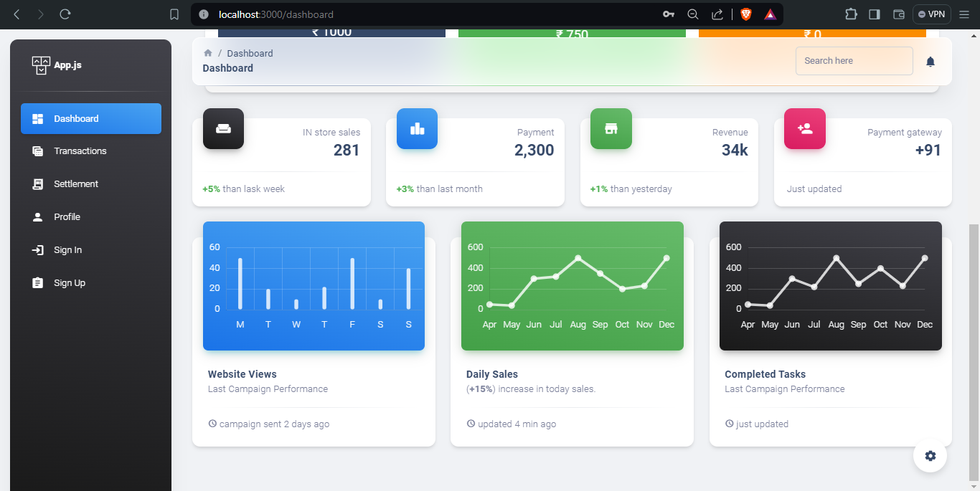Click the Dashboard breadcrumb link
This screenshot has height=491, width=980.
[250, 52]
